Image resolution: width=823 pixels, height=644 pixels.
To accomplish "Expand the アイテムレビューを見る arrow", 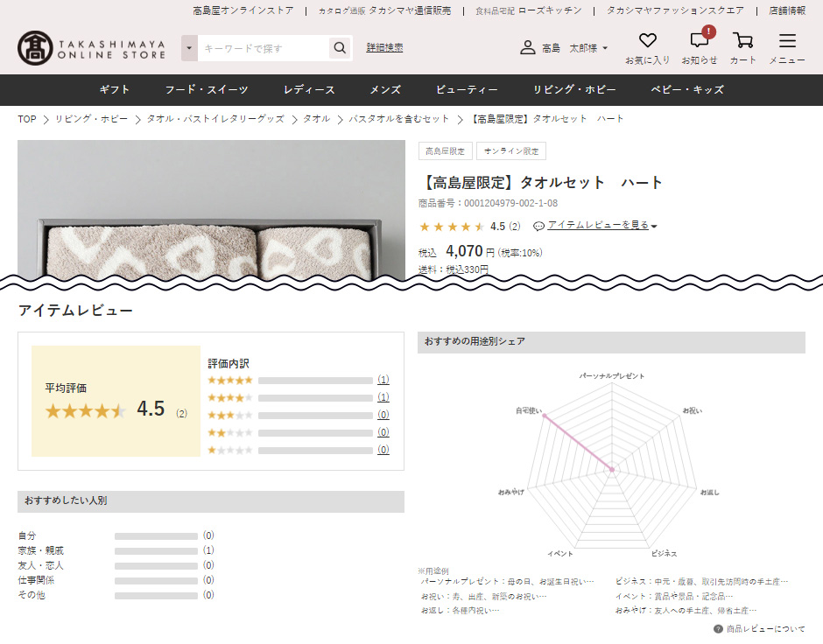I will (654, 226).
